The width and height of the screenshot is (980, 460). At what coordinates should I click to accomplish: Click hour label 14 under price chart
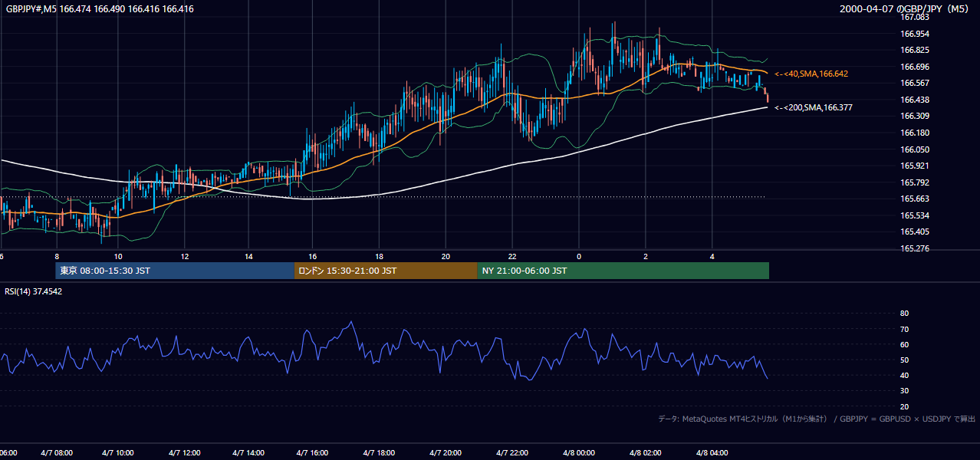[x=249, y=256]
